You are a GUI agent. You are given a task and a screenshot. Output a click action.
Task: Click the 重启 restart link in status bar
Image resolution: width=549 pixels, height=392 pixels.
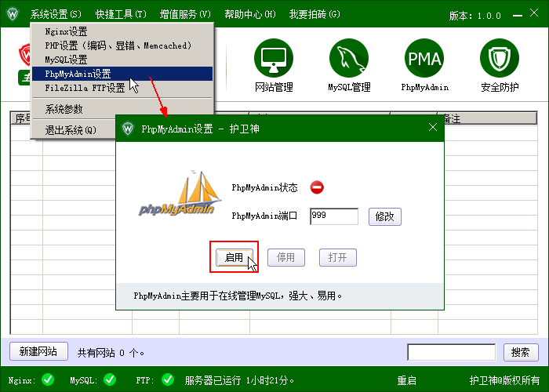coord(406,380)
